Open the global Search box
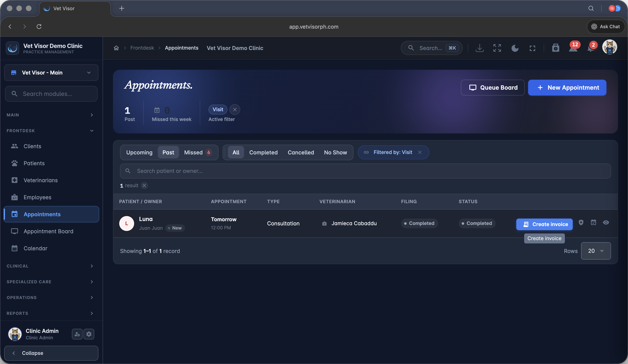 (432, 48)
